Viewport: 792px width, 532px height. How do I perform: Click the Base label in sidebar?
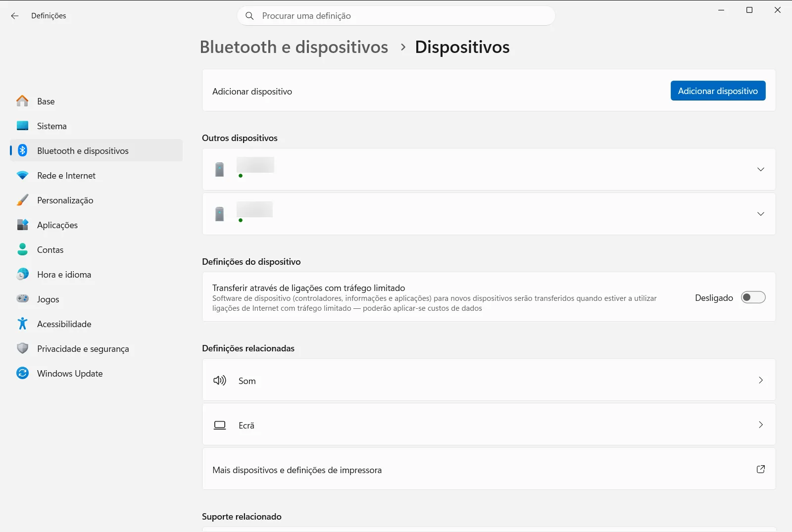click(46, 101)
